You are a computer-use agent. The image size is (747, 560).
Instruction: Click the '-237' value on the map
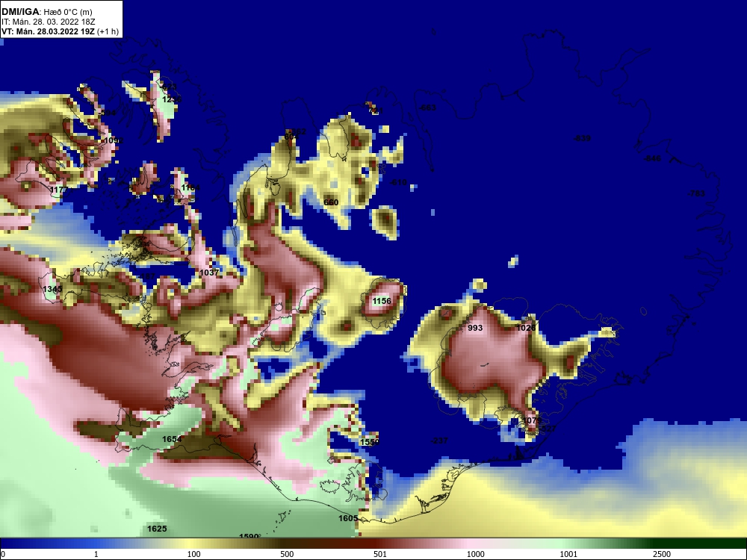pyautogui.click(x=439, y=441)
